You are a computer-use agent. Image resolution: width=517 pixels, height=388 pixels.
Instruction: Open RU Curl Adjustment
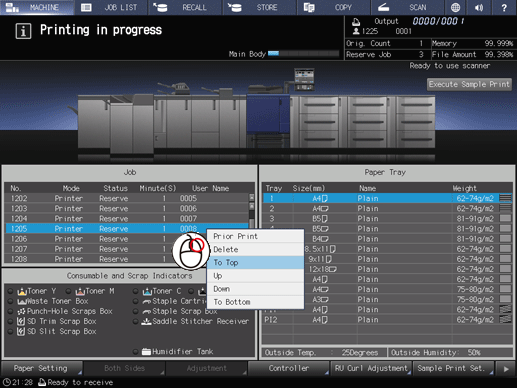pyautogui.click(x=371, y=368)
